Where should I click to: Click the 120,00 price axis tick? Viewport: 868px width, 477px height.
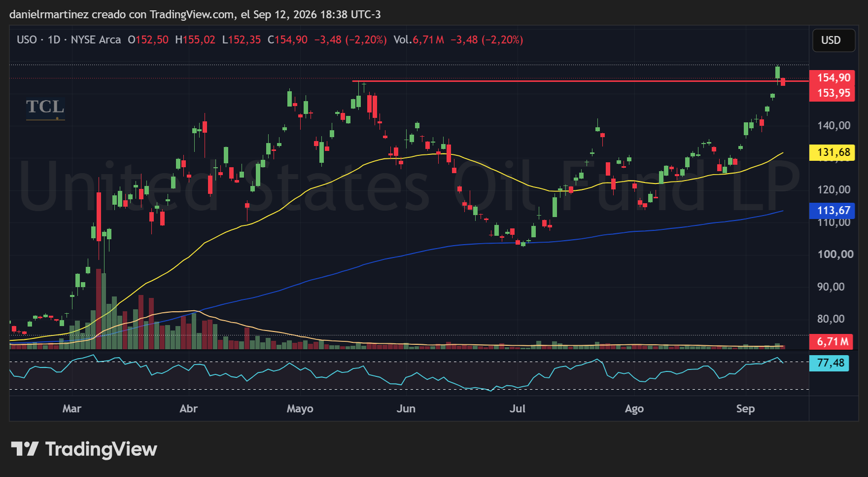(x=834, y=190)
